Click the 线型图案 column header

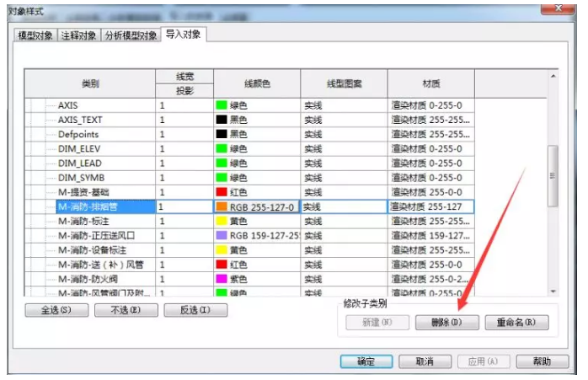[344, 83]
